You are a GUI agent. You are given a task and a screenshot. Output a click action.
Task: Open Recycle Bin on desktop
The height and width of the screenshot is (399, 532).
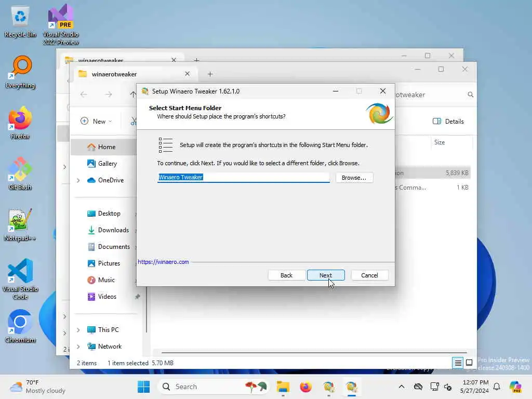[x=20, y=22]
